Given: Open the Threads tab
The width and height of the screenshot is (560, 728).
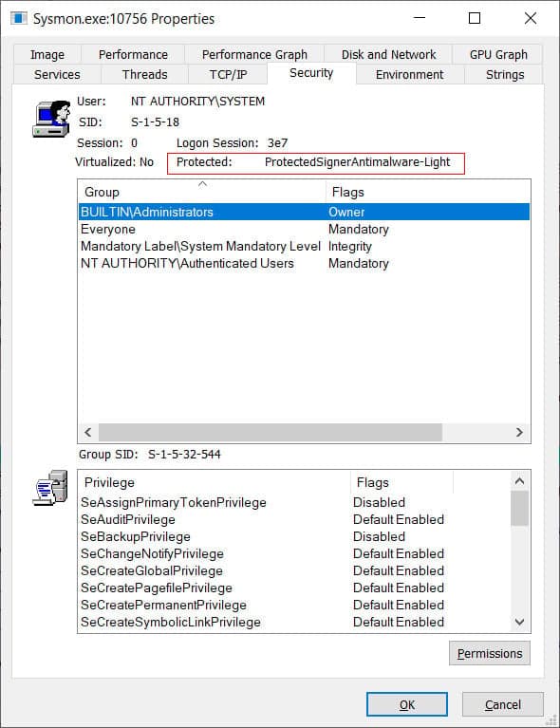Looking at the screenshot, I should [x=144, y=74].
